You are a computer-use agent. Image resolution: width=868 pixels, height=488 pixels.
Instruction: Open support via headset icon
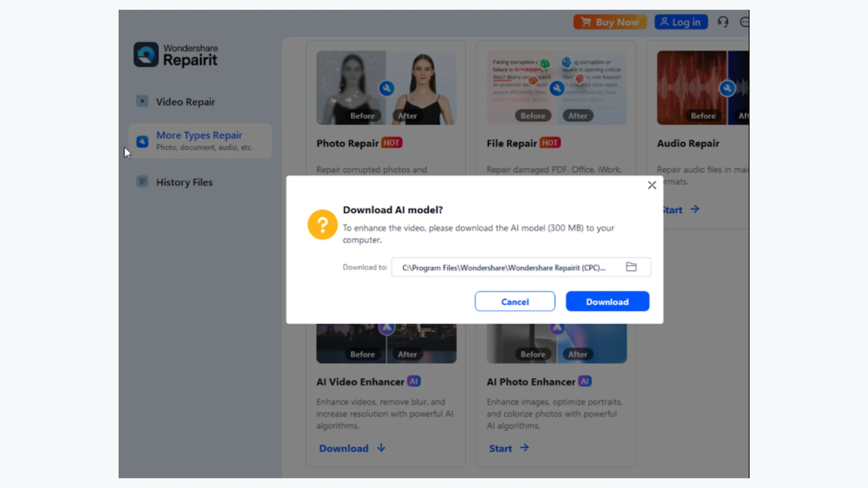click(x=723, y=22)
